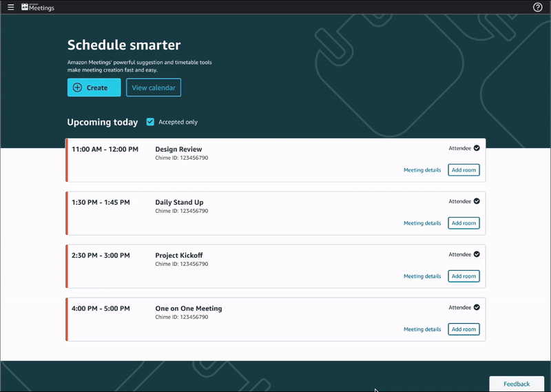Click the attendee checkmark icon for Project Kickoff

(477, 254)
